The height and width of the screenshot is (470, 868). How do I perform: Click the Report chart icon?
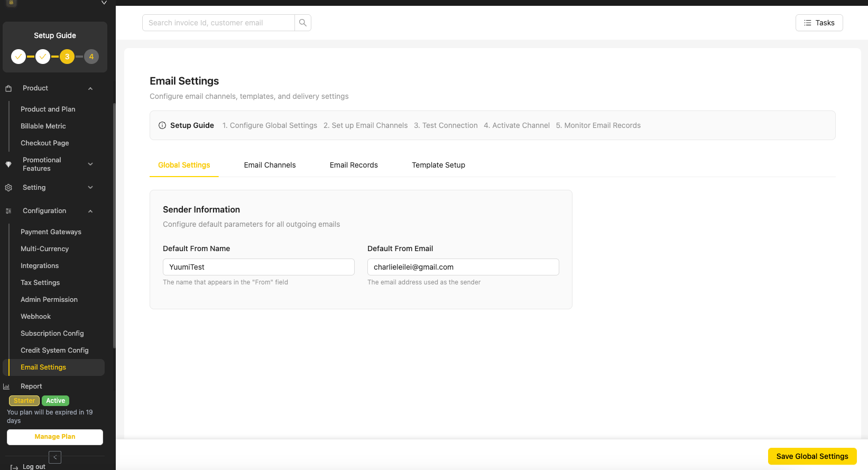(x=6, y=386)
